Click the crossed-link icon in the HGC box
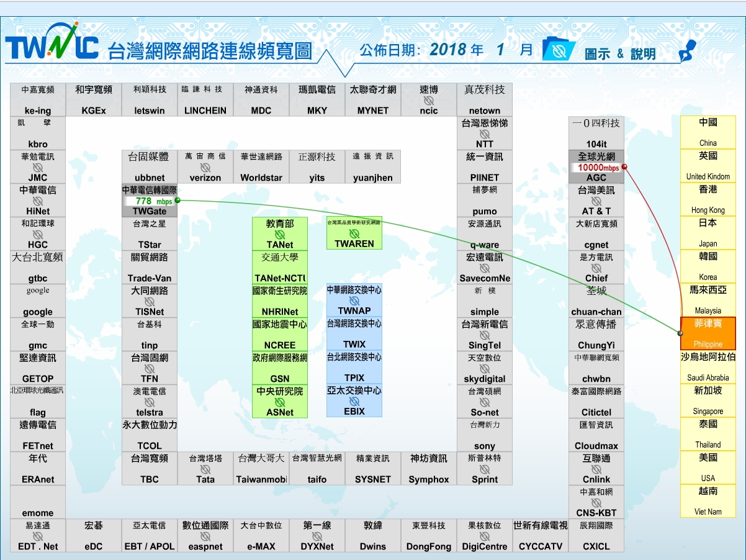The height and width of the screenshot is (560, 746). coord(38,235)
